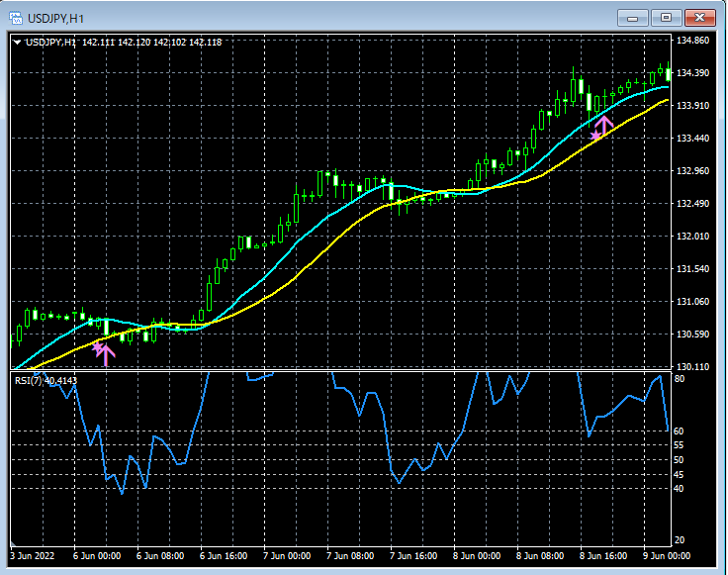Screen dimensions: 728x575
Task: Close the USDJPY,H1 chart window
Action: (699, 18)
